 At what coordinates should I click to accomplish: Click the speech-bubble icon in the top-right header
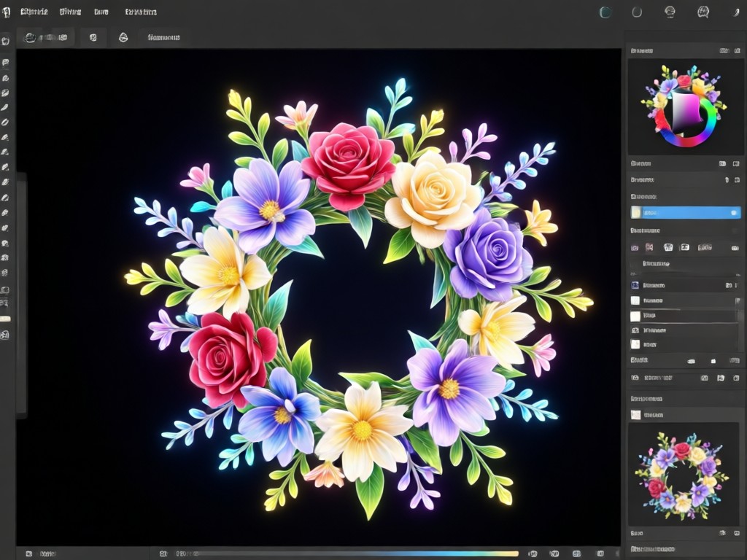tap(703, 12)
